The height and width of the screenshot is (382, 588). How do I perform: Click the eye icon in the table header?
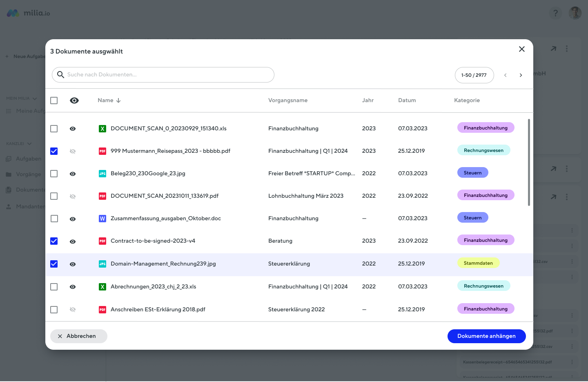point(74,101)
